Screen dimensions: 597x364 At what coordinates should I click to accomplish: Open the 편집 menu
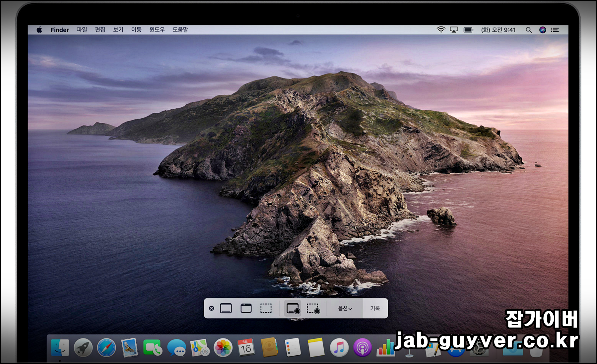pos(100,30)
